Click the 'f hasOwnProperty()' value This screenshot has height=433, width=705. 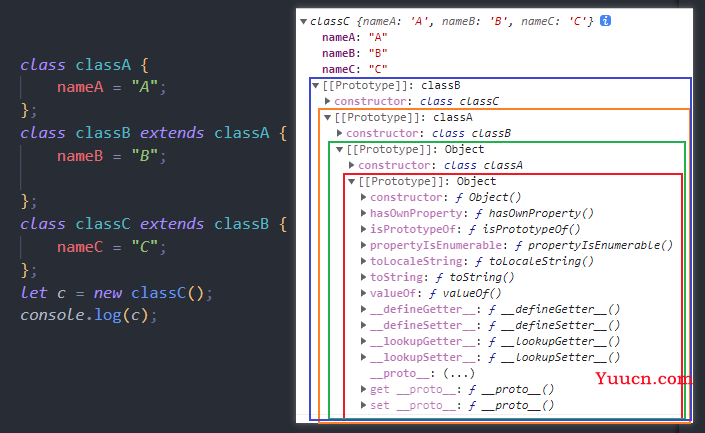(534, 213)
